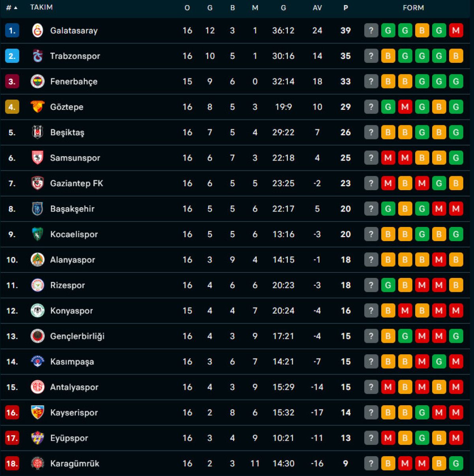This screenshot has height=476, width=474.
Task: Click the Alanyaspor team name
Action: coord(72,260)
